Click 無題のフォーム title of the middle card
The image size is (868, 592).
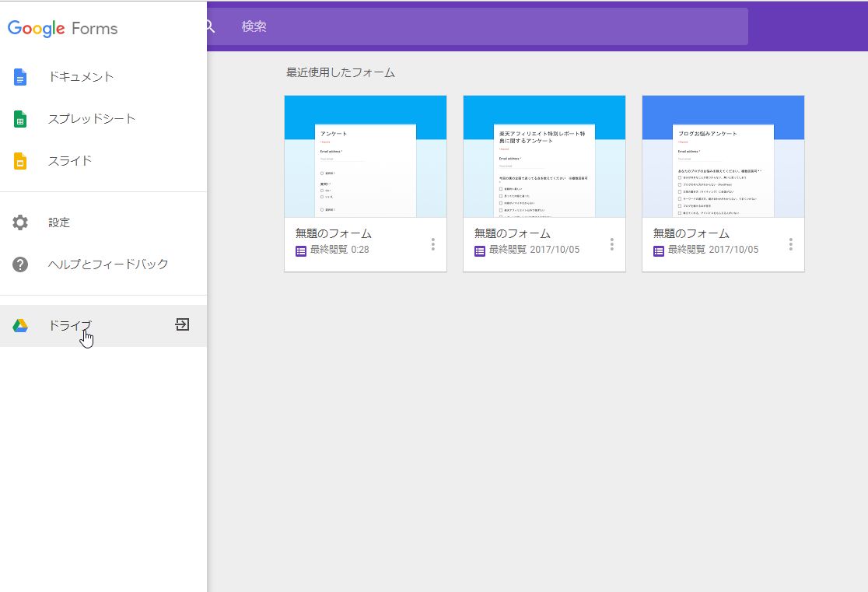pyautogui.click(x=512, y=233)
